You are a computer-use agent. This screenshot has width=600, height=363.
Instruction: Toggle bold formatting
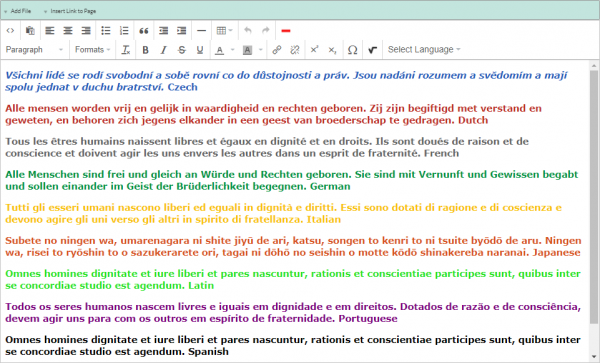(145, 50)
